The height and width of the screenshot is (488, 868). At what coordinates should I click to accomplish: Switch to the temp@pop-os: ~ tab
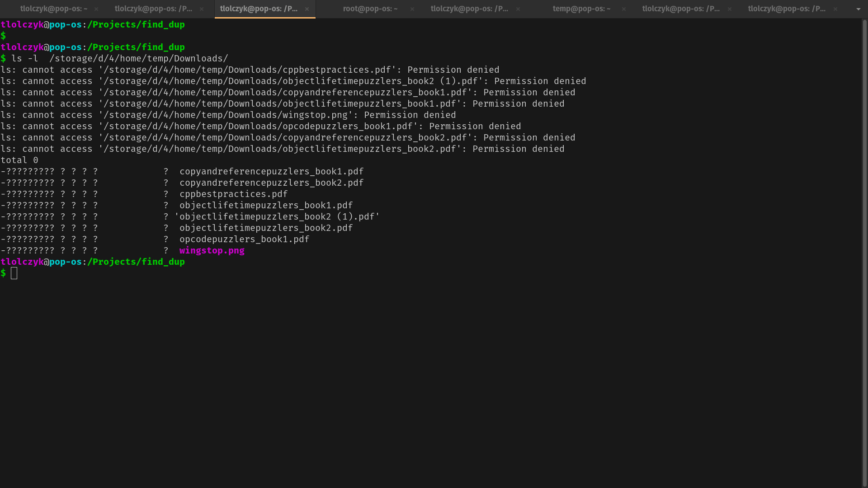(x=581, y=9)
